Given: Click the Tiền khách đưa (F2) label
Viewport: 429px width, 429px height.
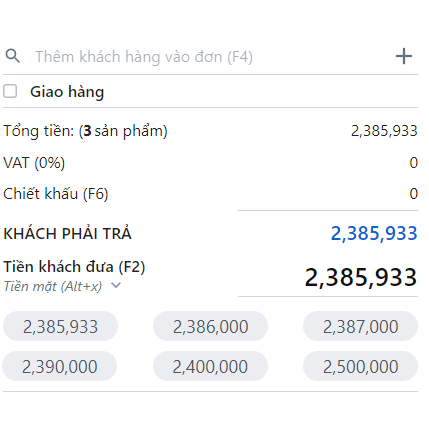Looking at the screenshot, I should tap(74, 267).
